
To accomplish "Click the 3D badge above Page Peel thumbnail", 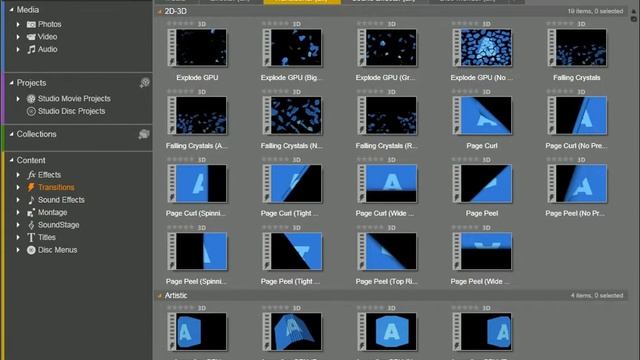I will click(x=487, y=160).
